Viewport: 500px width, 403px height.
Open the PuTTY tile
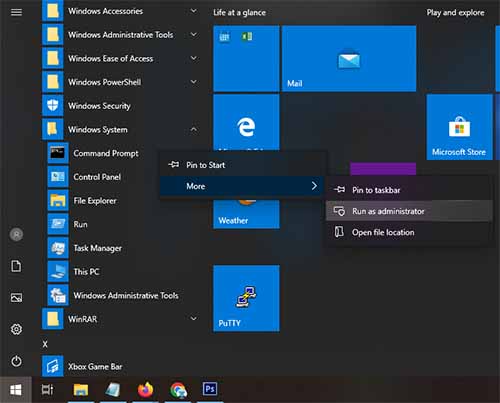click(x=246, y=298)
